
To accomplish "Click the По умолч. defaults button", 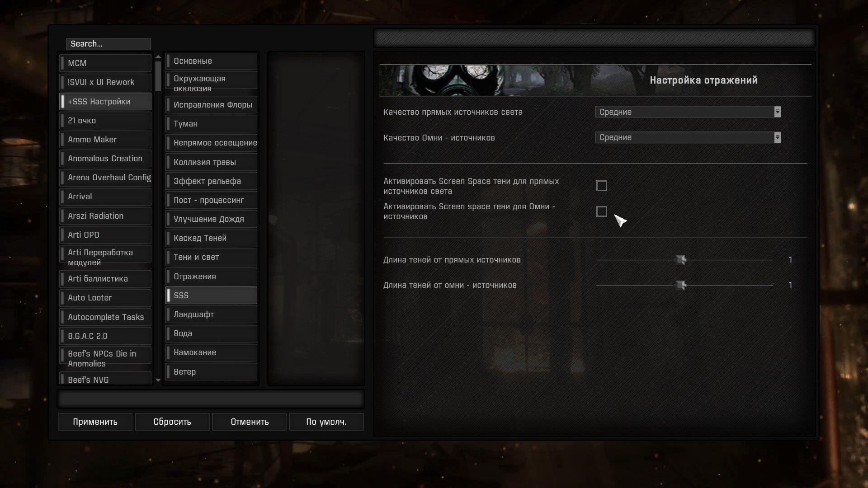I will pos(326,422).
